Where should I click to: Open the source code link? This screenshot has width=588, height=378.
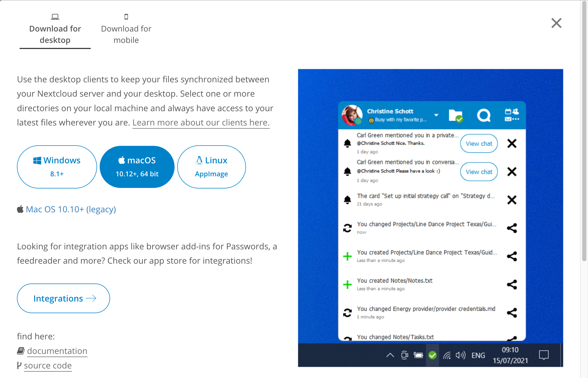[x=48, y=365]
